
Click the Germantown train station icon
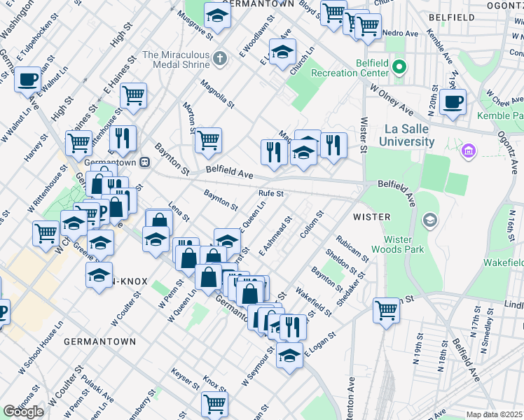click(145, 162)
